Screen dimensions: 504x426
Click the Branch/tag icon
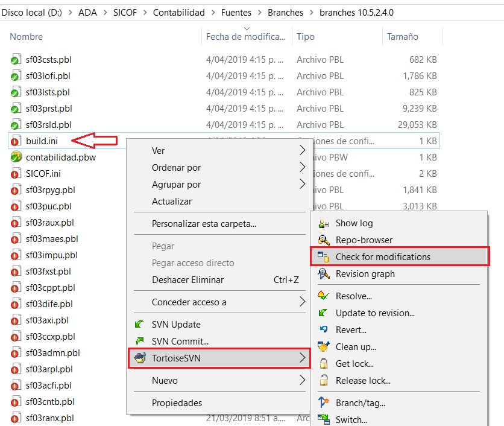pos(324,403)
